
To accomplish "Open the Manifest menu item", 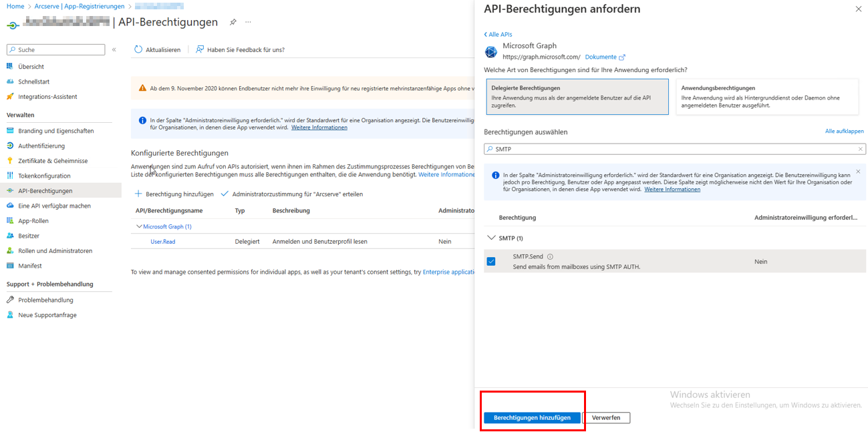I will click(x=31, y=266).
